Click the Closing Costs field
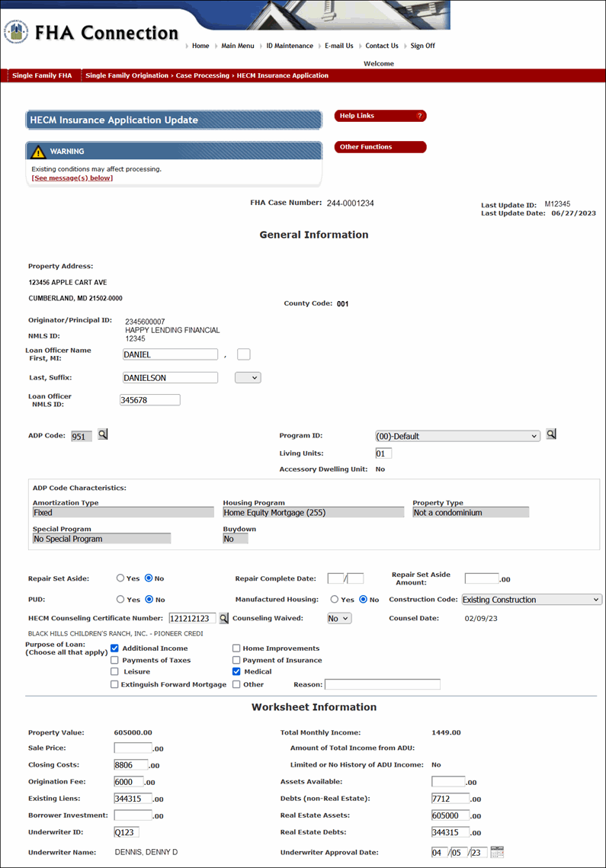 click(130, 765)
